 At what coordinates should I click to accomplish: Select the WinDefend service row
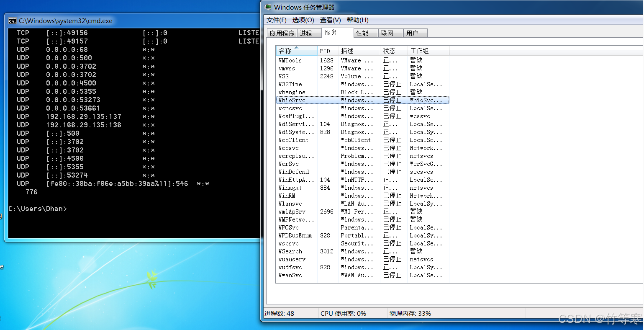(x=294, y=172)
